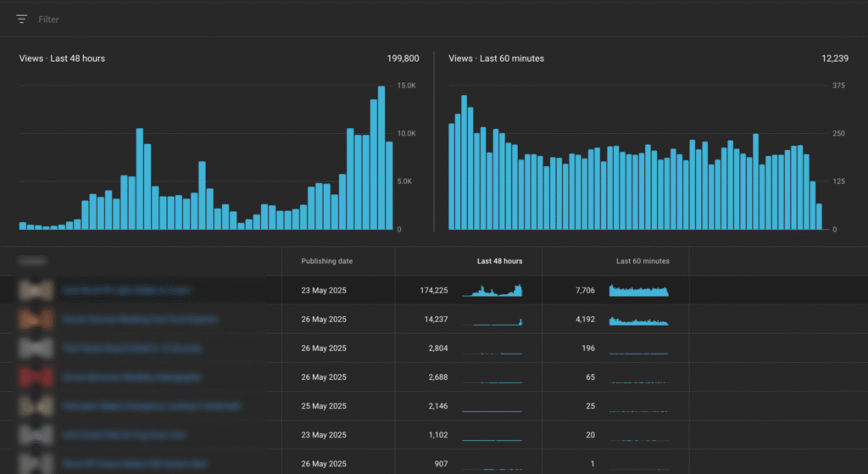
Task: Open title link of the 174,225-view video
Action: coord(126,290)
